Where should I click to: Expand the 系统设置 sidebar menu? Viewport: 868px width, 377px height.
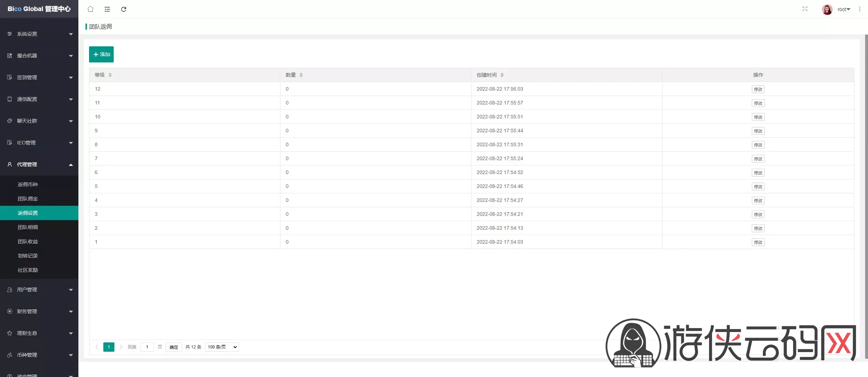[x=39, y=34]
